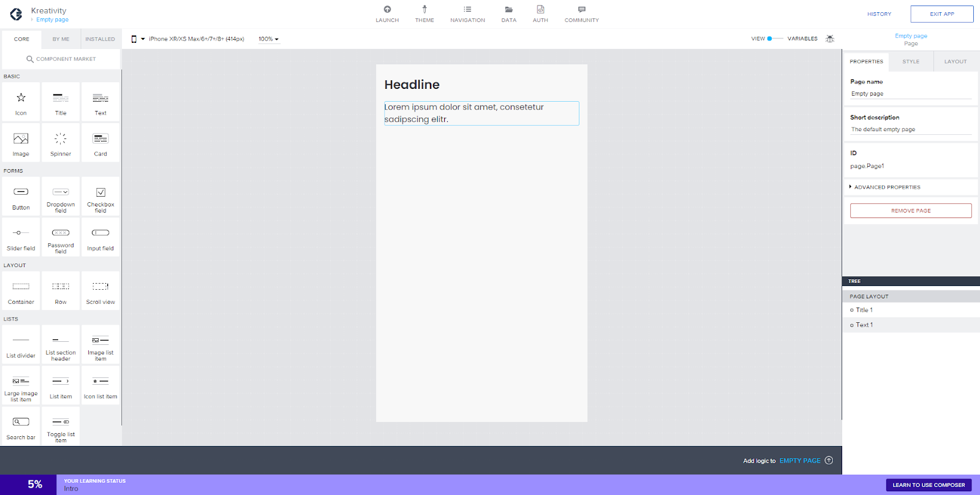Select the Headline title on canvas

click(x=412, y=85)
